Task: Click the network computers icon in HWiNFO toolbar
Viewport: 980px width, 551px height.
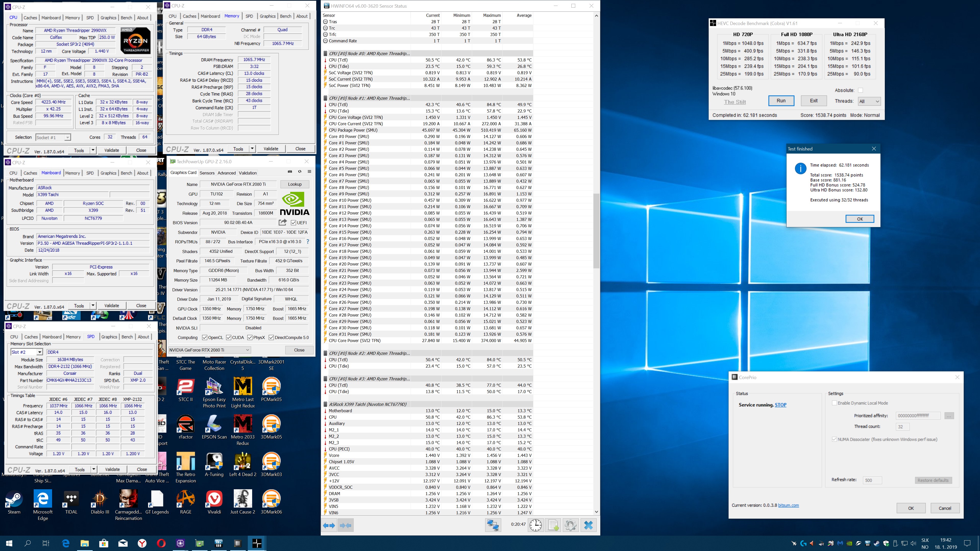Action: [x=493, y=525]
